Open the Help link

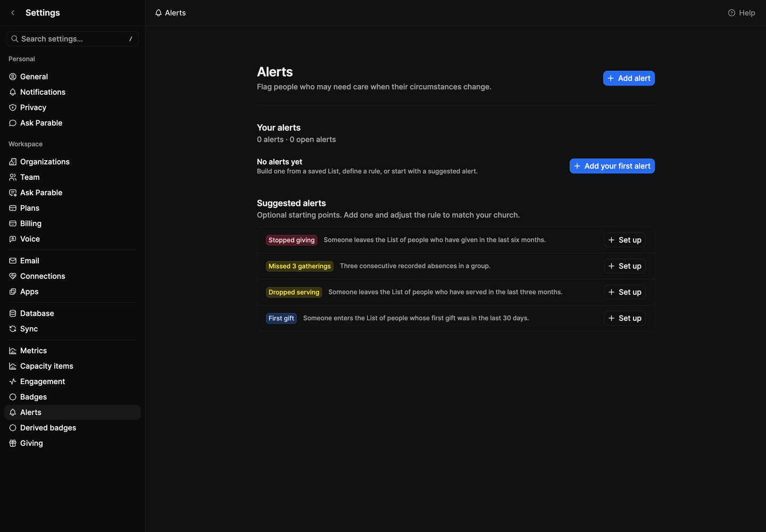pos(742,13)
